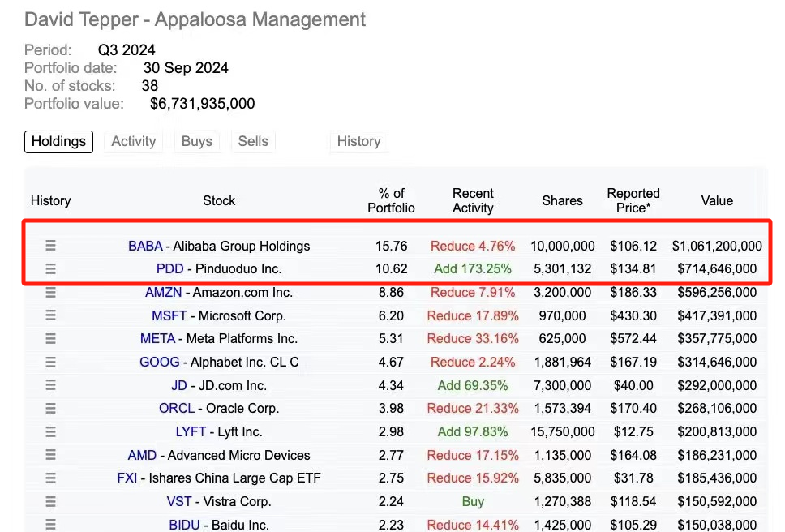Sort by % of Portfolio column header

click(391, 200)
